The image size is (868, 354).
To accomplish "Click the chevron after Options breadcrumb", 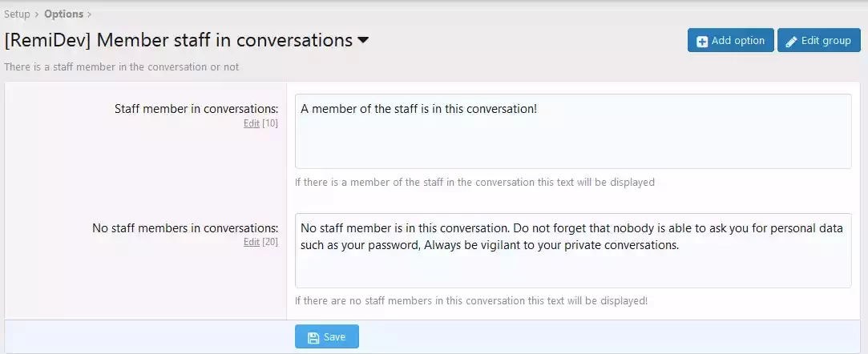I will (90, 14).
